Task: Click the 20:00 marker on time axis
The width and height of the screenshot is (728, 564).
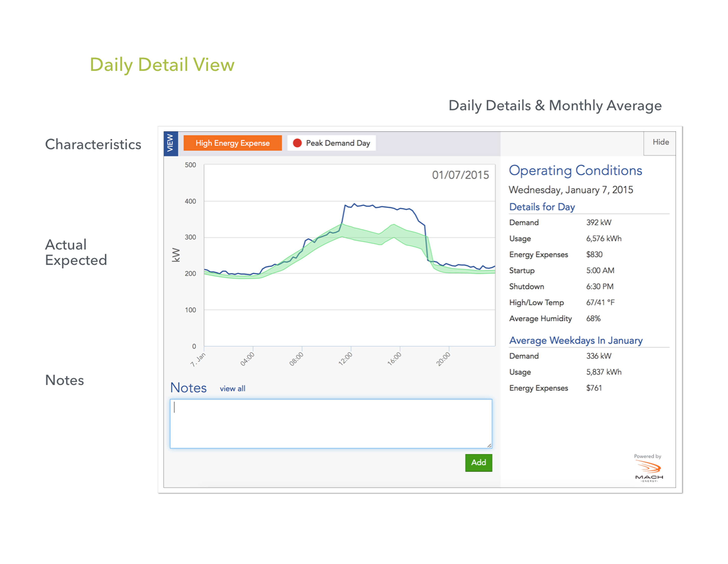Action: 443,359
